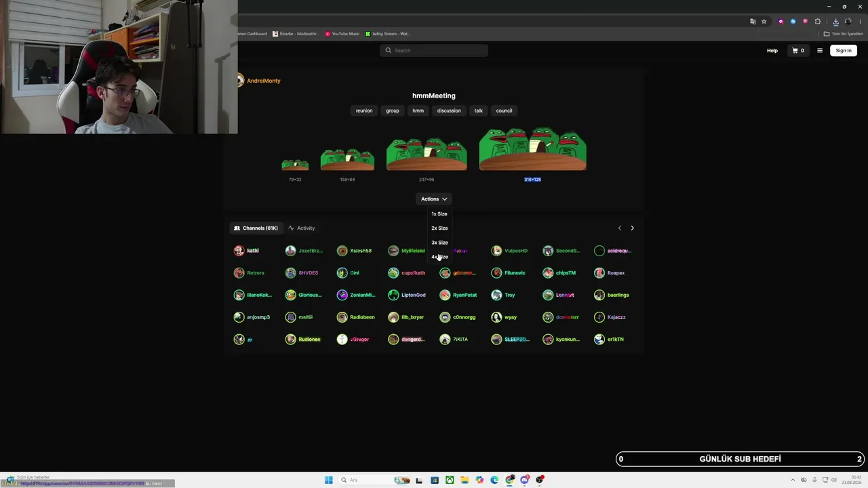Open Troy's channel avatar
Screen dimensions: 868x488
496,295
